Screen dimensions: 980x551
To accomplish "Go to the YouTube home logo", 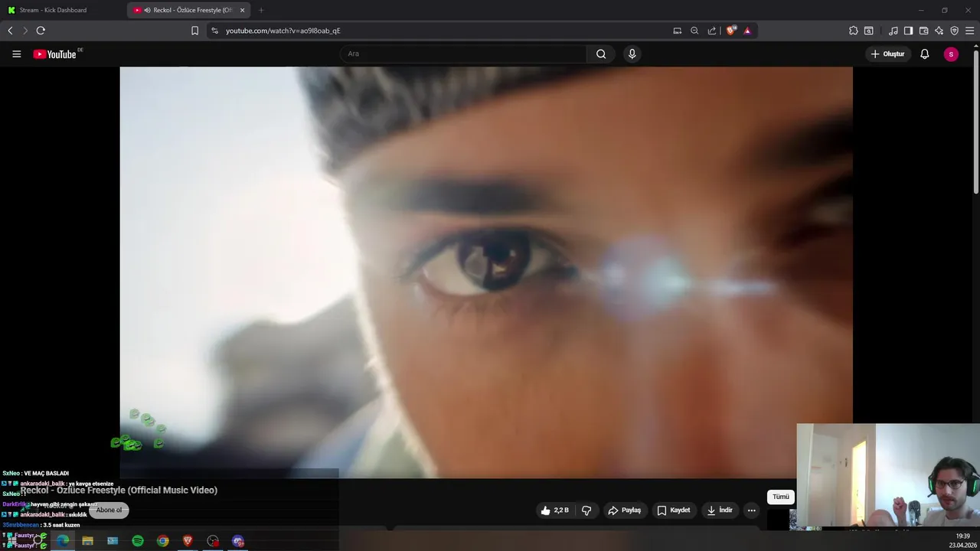I will (x=55, y=54).
